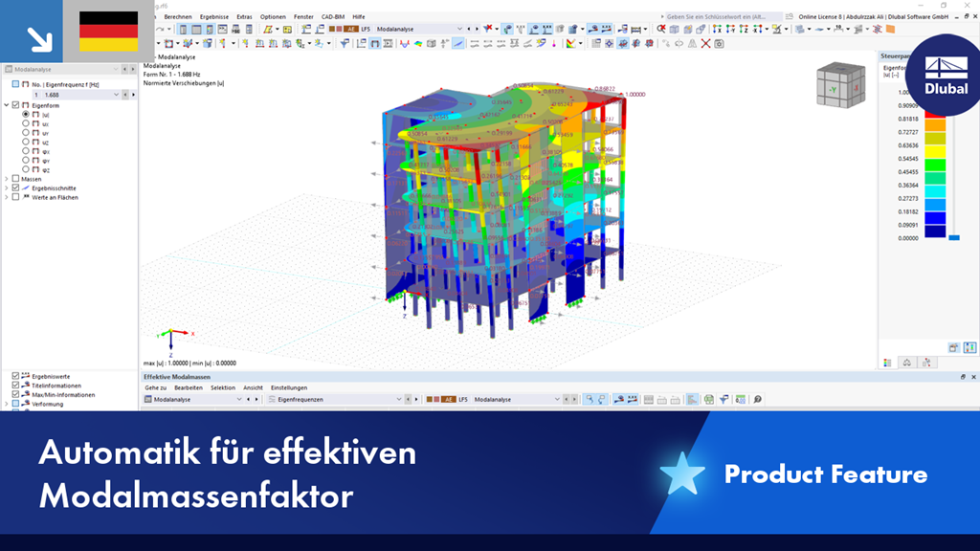This screenshot has height=551, width=980.
Task: Open the Ergebnisse menu
Action: pos(214,17)
